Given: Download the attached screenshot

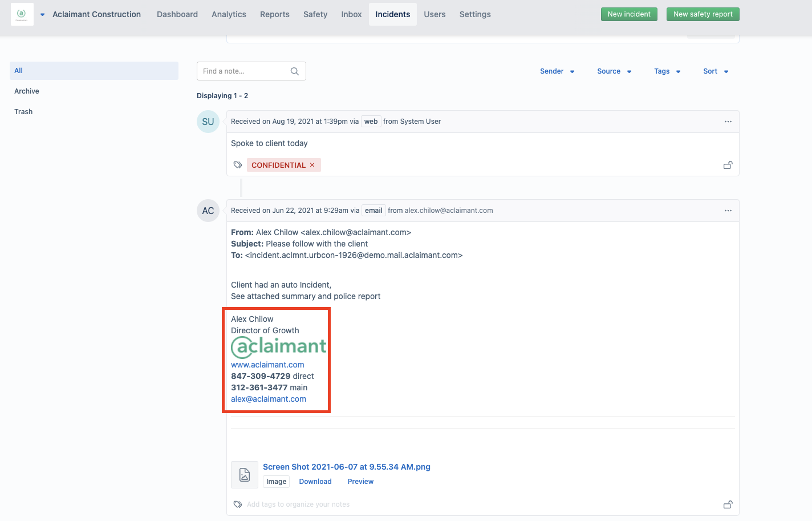Looking at the screenshot, I should [315, 482].
